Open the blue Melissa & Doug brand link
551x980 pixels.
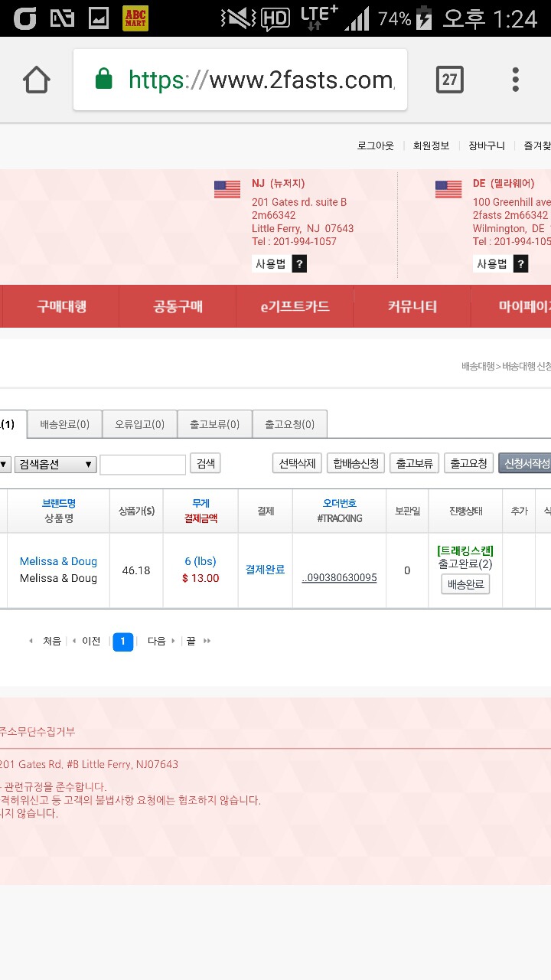pyautogui.click(x=58, y=561)
